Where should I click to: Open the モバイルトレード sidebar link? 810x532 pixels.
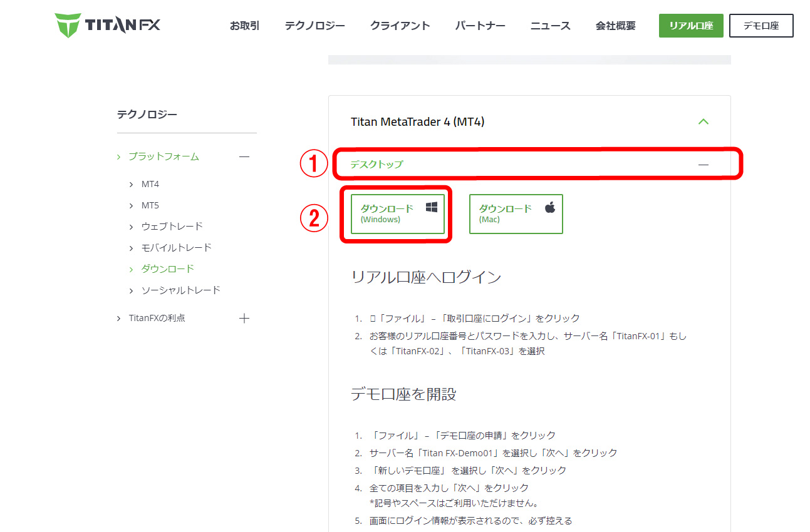tap(177, 247)
